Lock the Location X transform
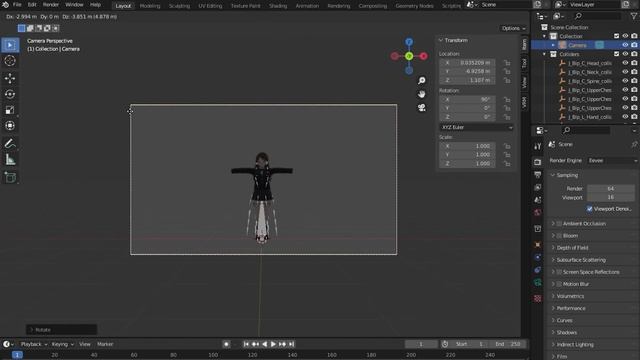640x360 pixels. coord(507,63)
